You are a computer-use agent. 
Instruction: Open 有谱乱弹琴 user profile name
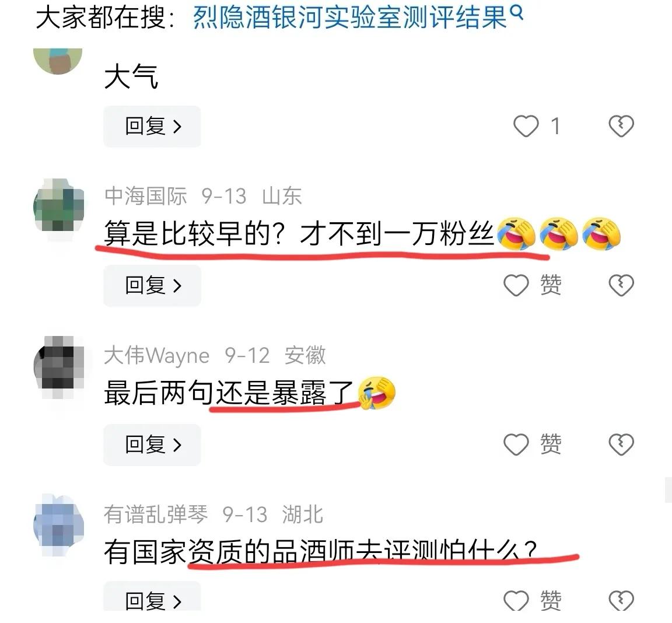coord(156,514)
